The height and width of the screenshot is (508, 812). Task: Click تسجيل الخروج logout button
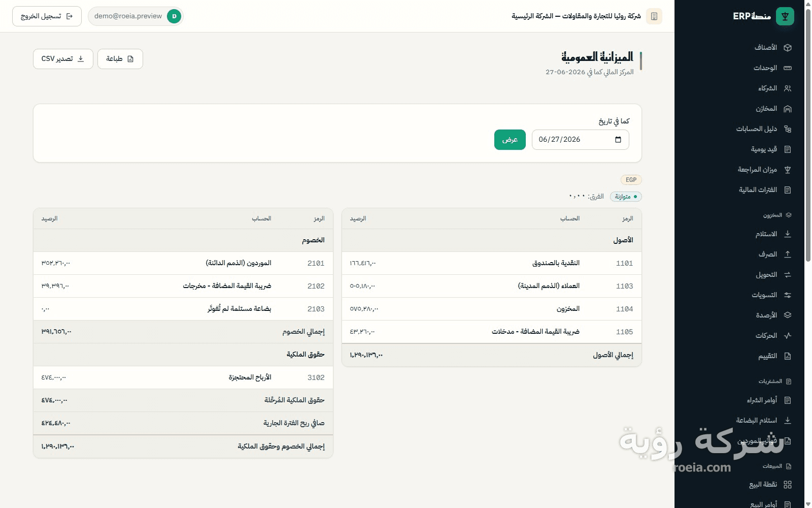(47, 16)
